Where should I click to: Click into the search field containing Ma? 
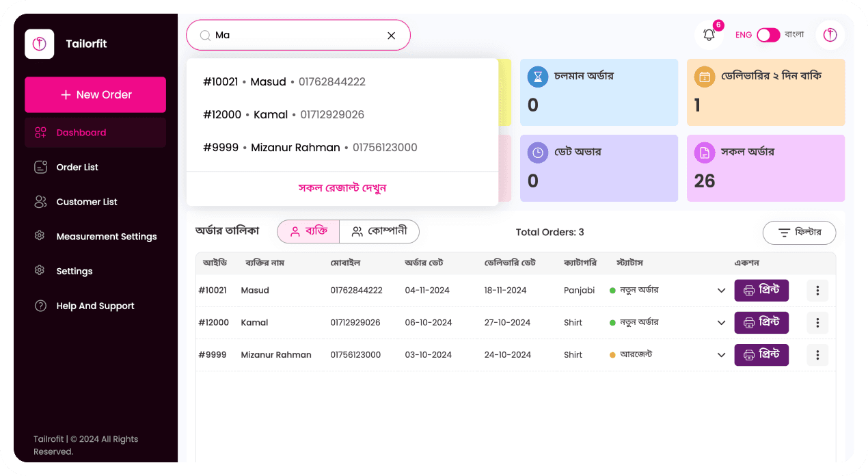pyautogui.click(x=298, y=35)
